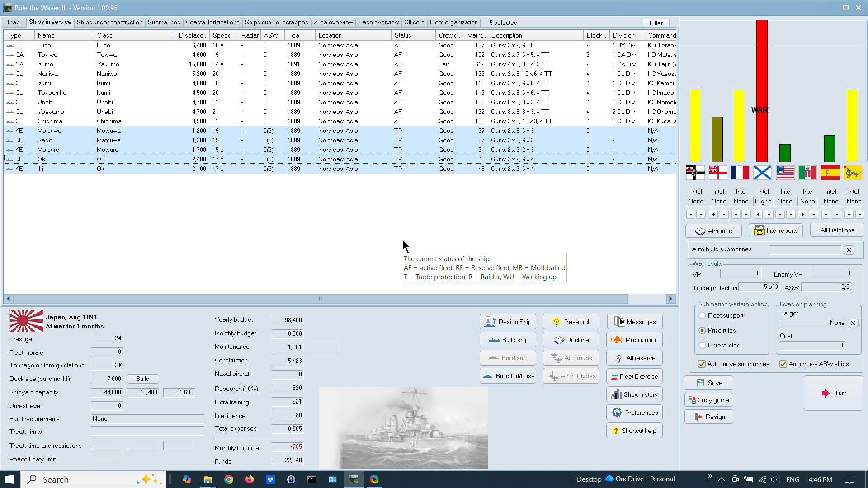Click the ship list horizontal scrollbar thumb
The width and height of the screenshot is (868, 488).
tap(321, 299)
